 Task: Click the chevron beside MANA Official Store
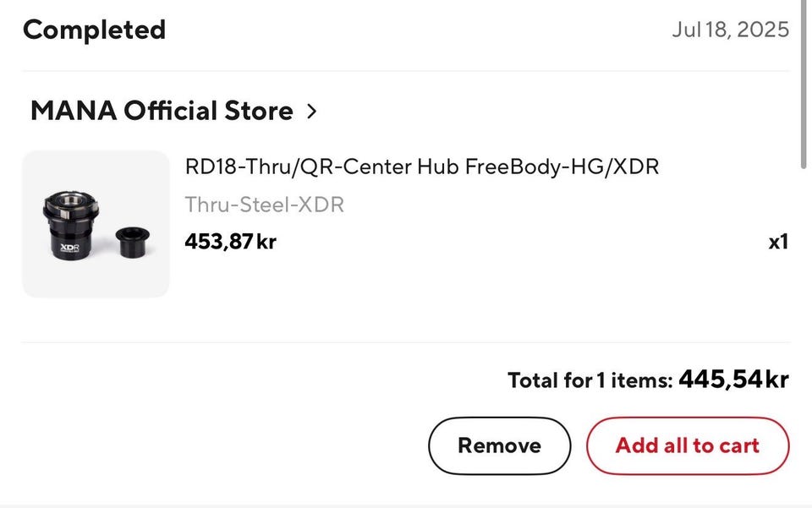tap(312, 111)
